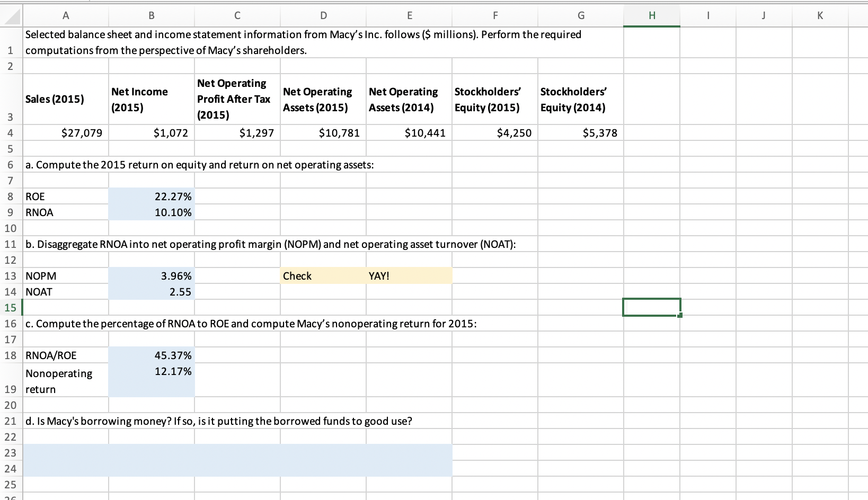Viewport: 868px width, 500px height.
Task: Click Net Operating Assets (2014) header cell
Action: 409,99
